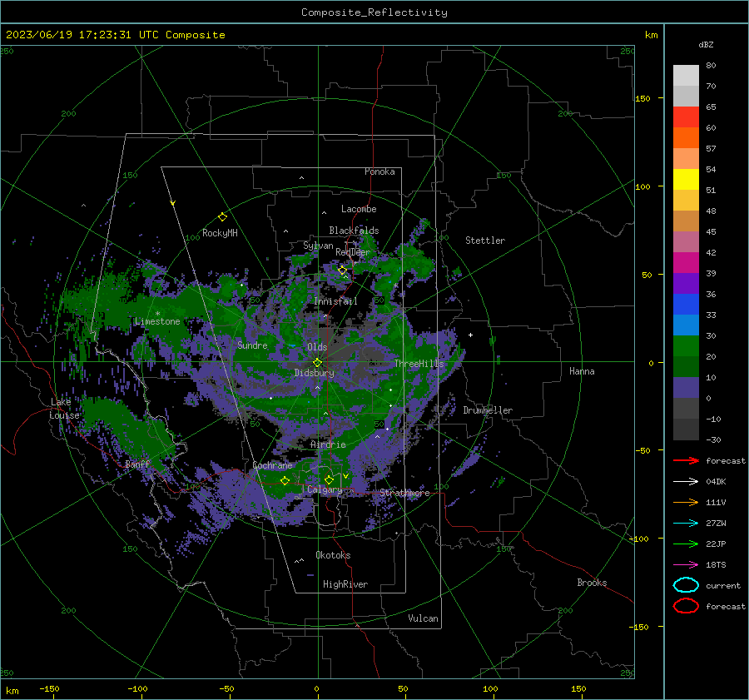
Task: Click the green 22JP arrow icon
Action: coord(686,544)
